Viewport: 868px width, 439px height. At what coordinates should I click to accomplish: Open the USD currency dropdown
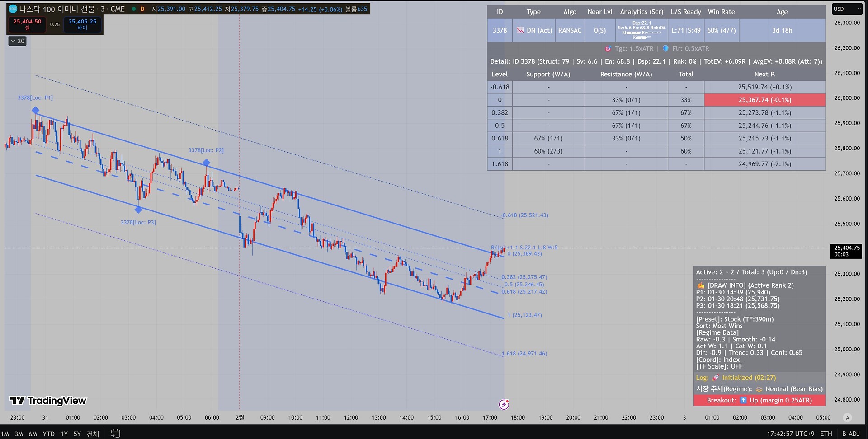pyautogui.click(x=847, y=9)
